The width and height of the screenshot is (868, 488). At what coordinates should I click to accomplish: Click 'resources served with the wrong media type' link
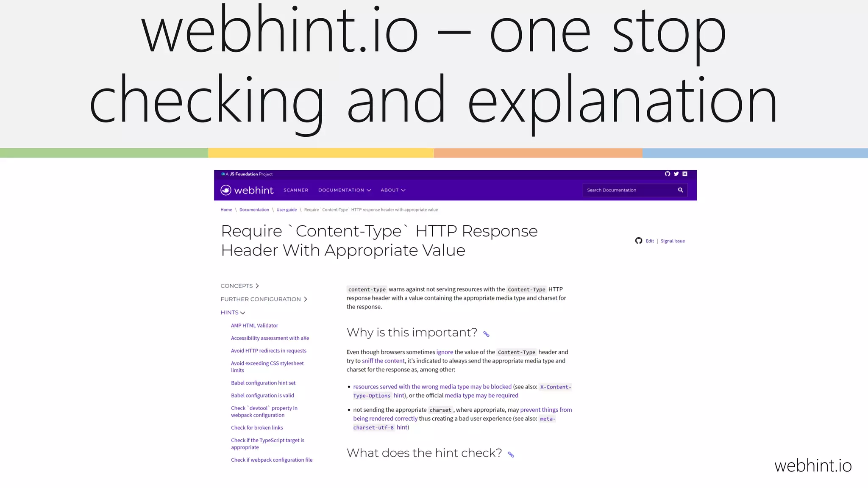pos(432,387)
